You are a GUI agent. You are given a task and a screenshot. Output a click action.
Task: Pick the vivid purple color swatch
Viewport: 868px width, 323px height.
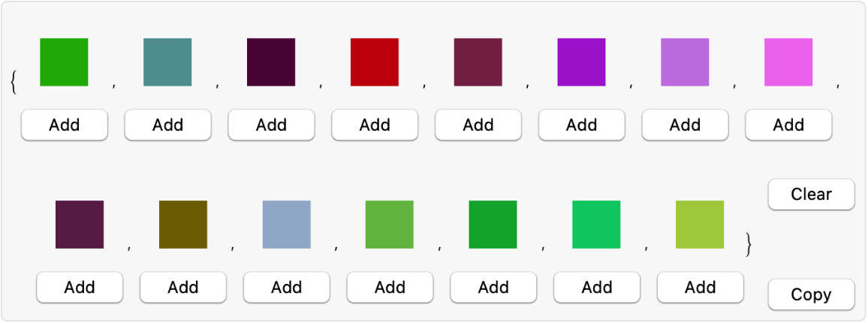tap(581, 62)
